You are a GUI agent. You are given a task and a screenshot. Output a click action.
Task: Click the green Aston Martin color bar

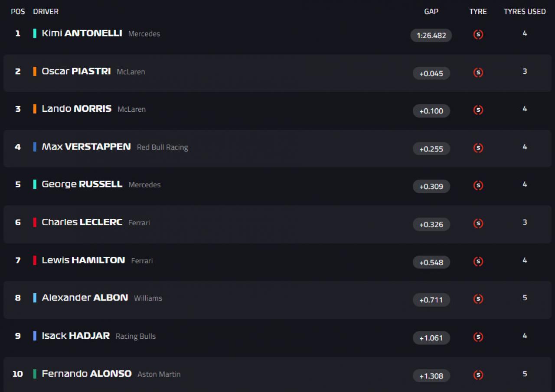[35, 374]
